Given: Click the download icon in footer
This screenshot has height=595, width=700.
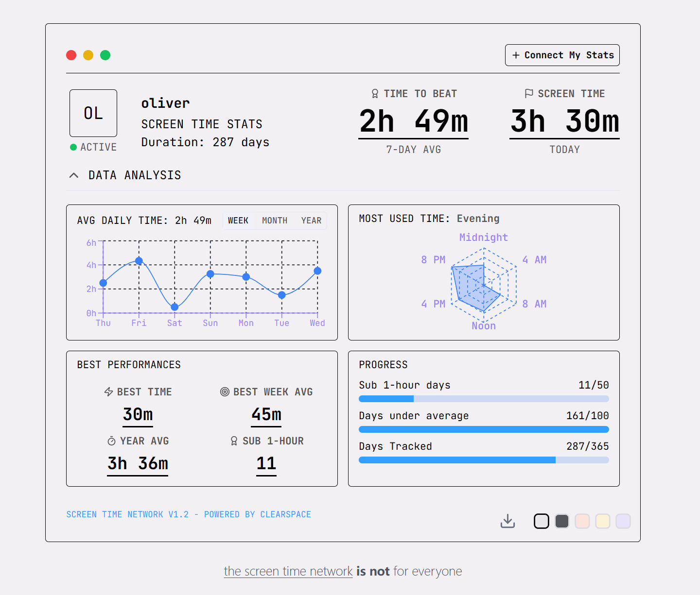Looking at the screenshot, I should [507, 521].
